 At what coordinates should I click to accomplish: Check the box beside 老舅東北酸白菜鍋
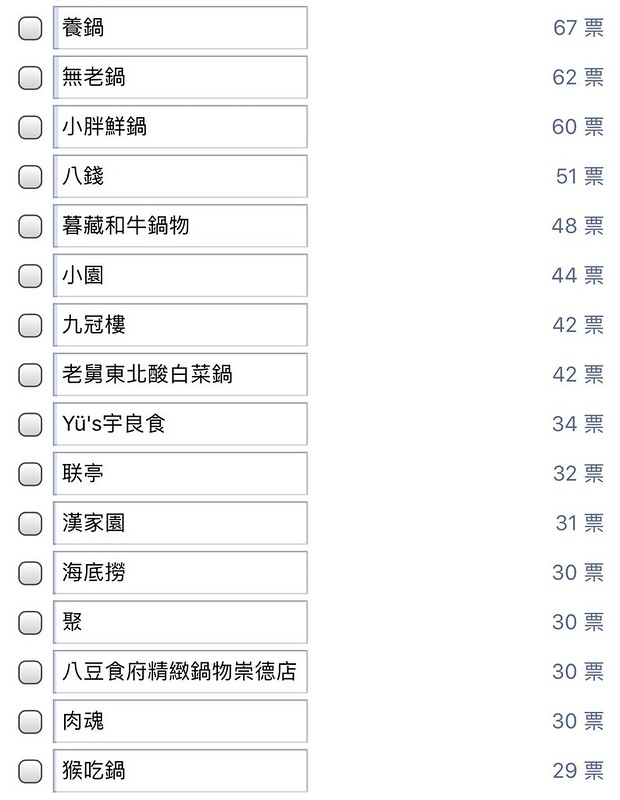30,375
